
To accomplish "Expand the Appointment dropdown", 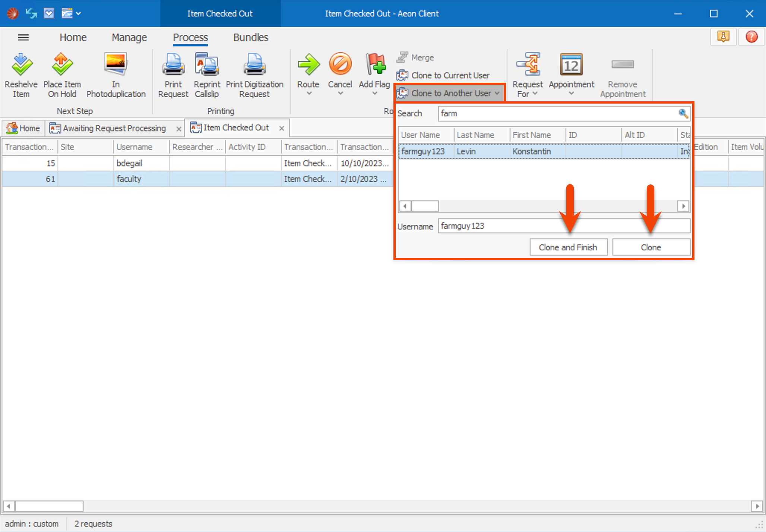I will click(x=571, y=94).
